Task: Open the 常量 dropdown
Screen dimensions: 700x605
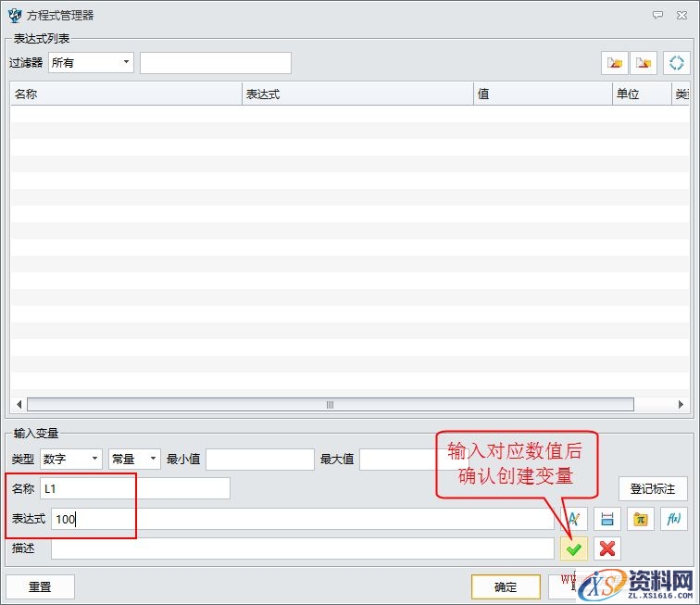Action: (134, 459)
